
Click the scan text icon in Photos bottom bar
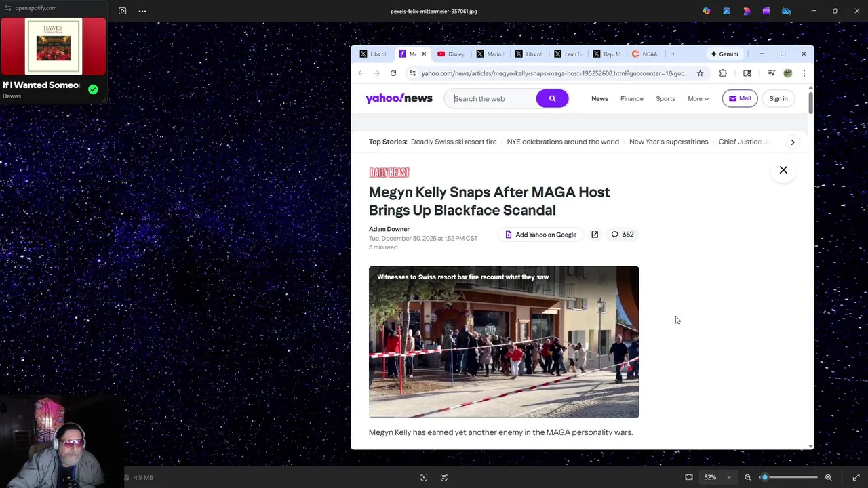[x=444, y=477]
